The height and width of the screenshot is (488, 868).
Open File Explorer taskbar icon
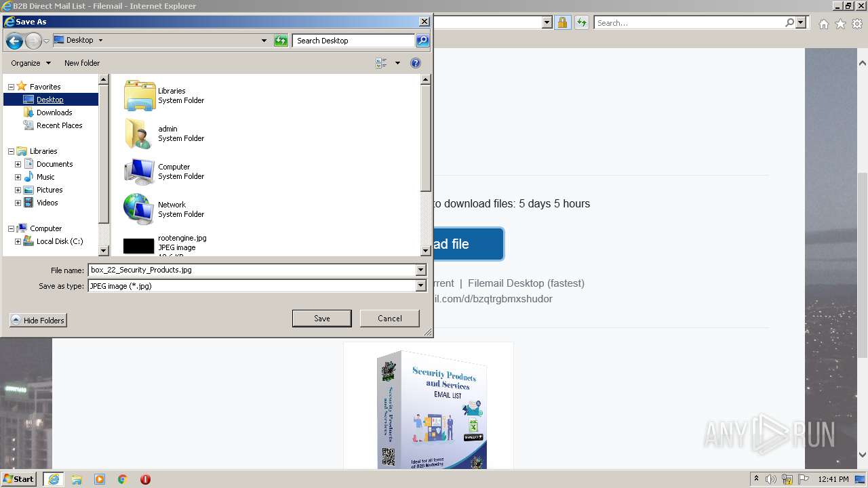coord(77,479)
